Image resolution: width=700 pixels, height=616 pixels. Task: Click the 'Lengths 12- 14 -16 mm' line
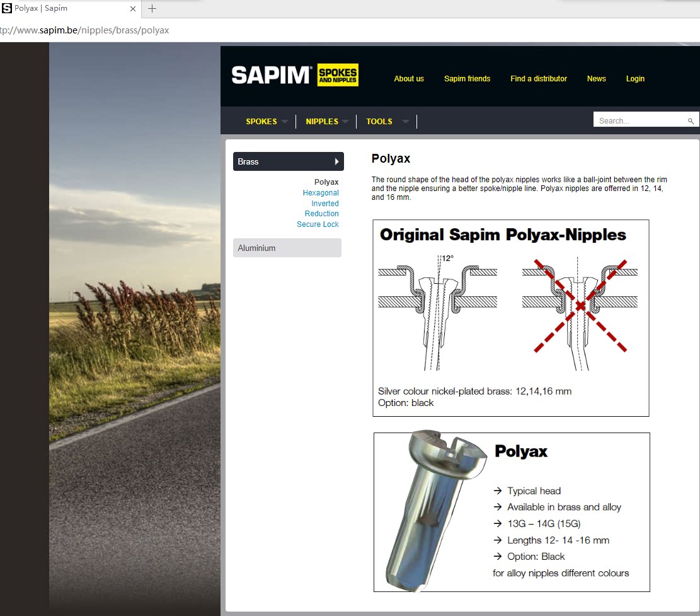coord(558,540)
